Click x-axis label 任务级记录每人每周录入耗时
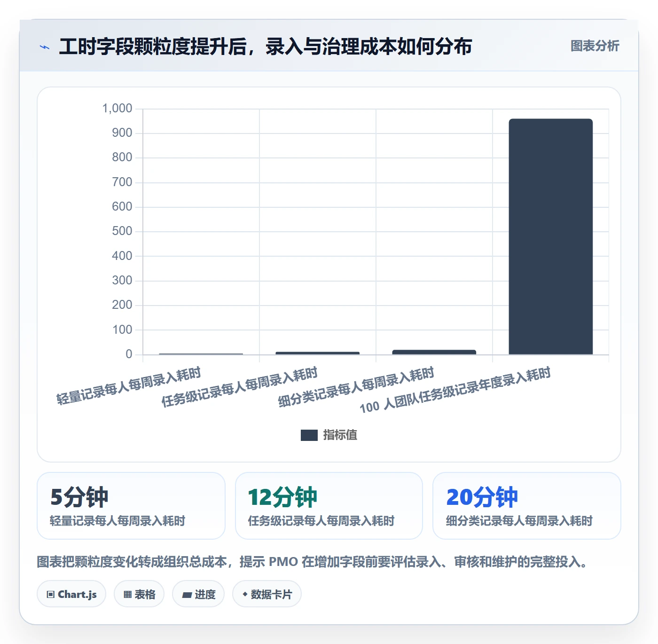This screenshot has height=644, width=658. pyautogui.click(x=239, y=387)
